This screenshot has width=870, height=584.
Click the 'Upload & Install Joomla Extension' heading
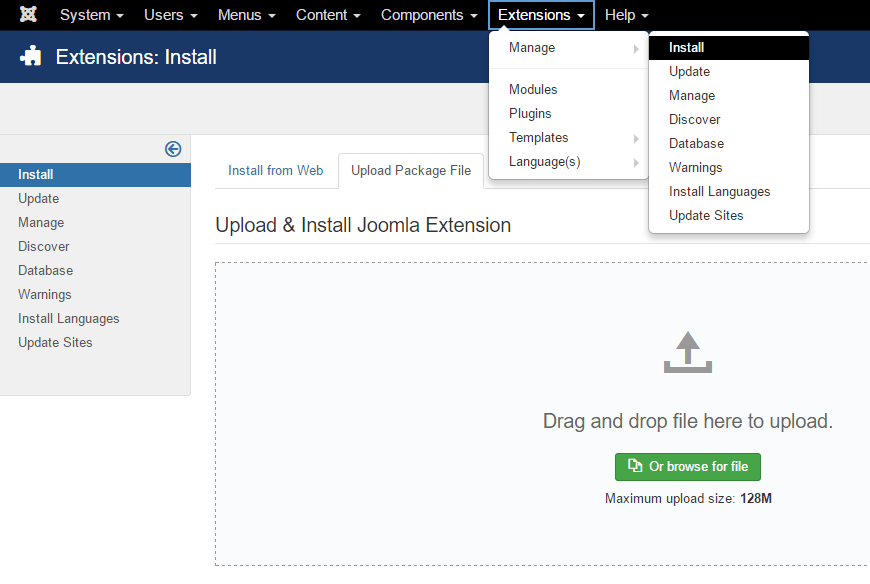[363, 225]
